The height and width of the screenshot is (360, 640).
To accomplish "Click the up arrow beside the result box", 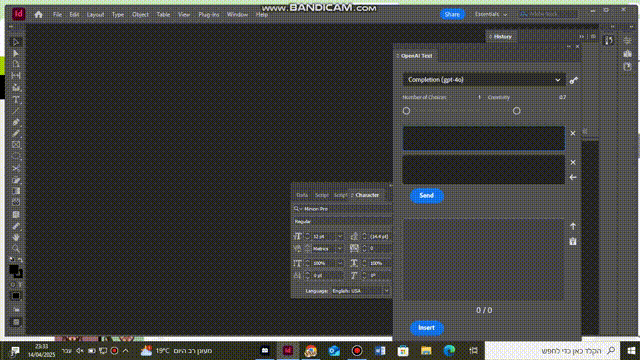I will click(x=573, y=226).
